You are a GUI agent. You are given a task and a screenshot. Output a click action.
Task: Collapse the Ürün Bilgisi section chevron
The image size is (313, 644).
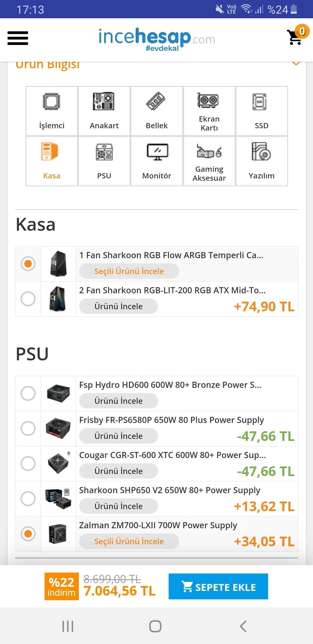(x=296, y=63)
